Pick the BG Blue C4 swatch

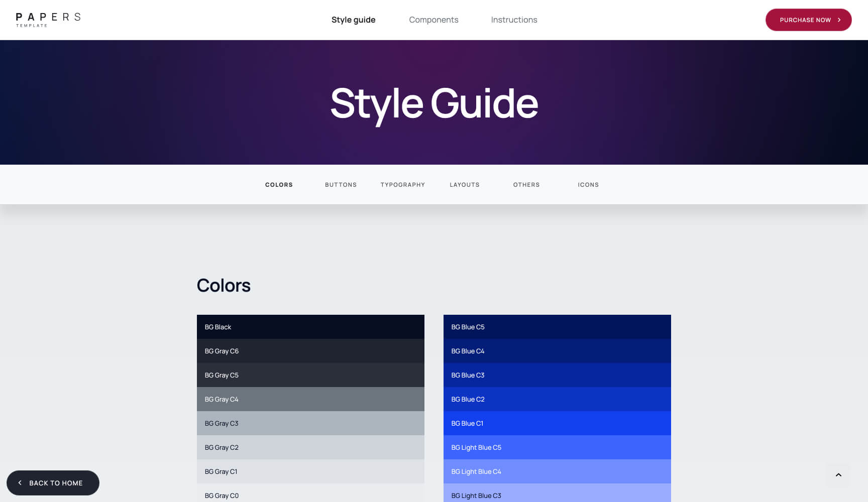557,351
